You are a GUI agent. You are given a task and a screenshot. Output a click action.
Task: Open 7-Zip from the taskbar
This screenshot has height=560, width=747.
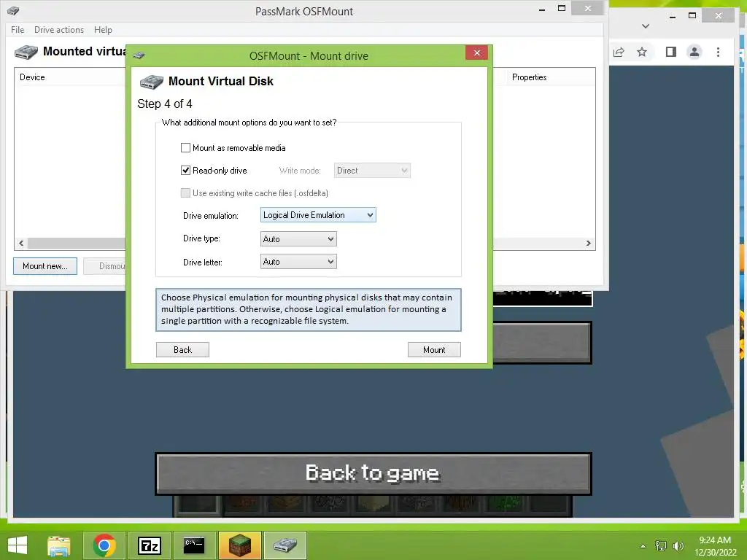[x=149, y=545]
